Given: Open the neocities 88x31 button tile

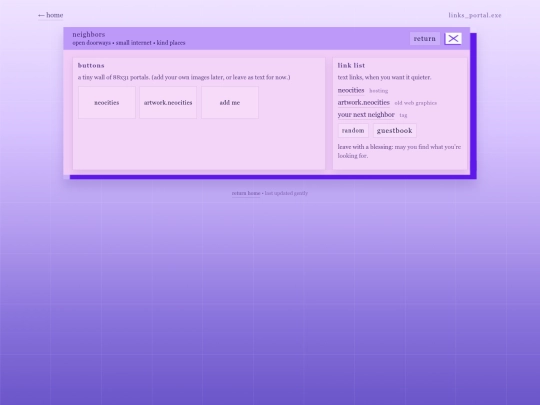Looking at the screenshot, I should click(107, 103).
